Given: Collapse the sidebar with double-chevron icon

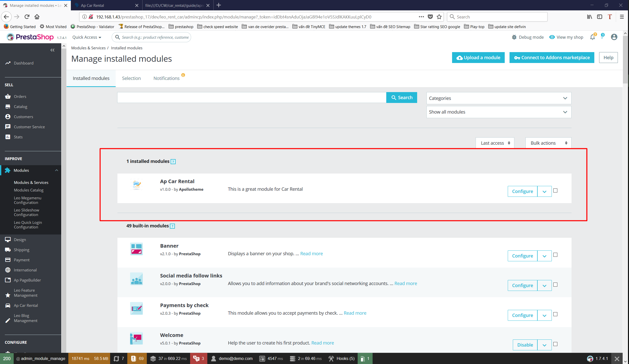Looking at the screenshot, I should point(52,50).
